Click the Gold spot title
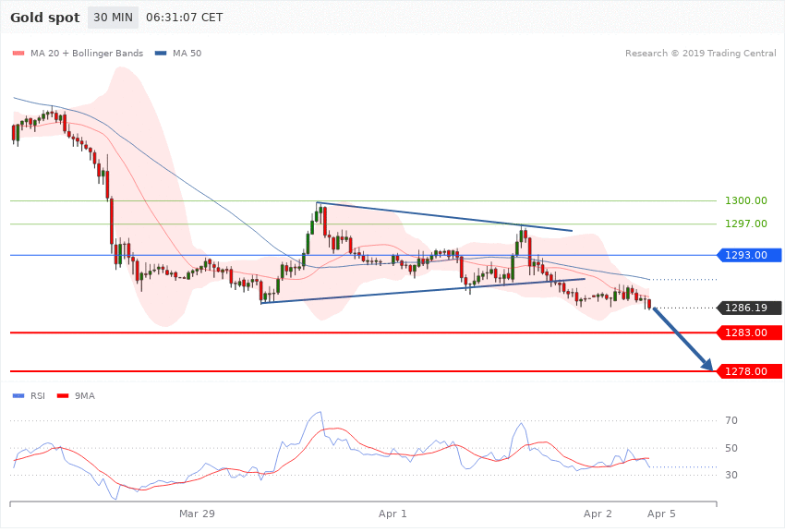This screenshot has height=532, width=785. click(x=45, y=18)
